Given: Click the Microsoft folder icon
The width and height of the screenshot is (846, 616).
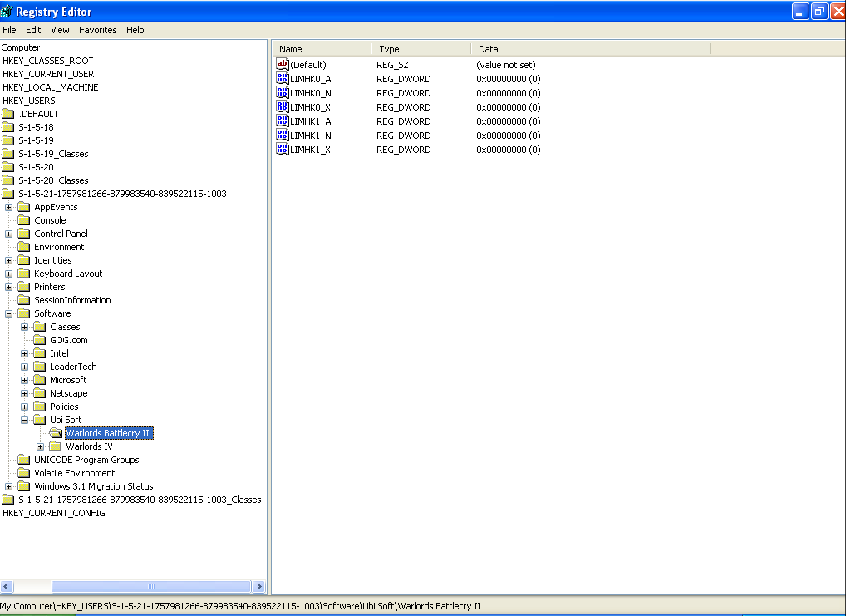Looking at the screenshot, I should pos(39,380).
